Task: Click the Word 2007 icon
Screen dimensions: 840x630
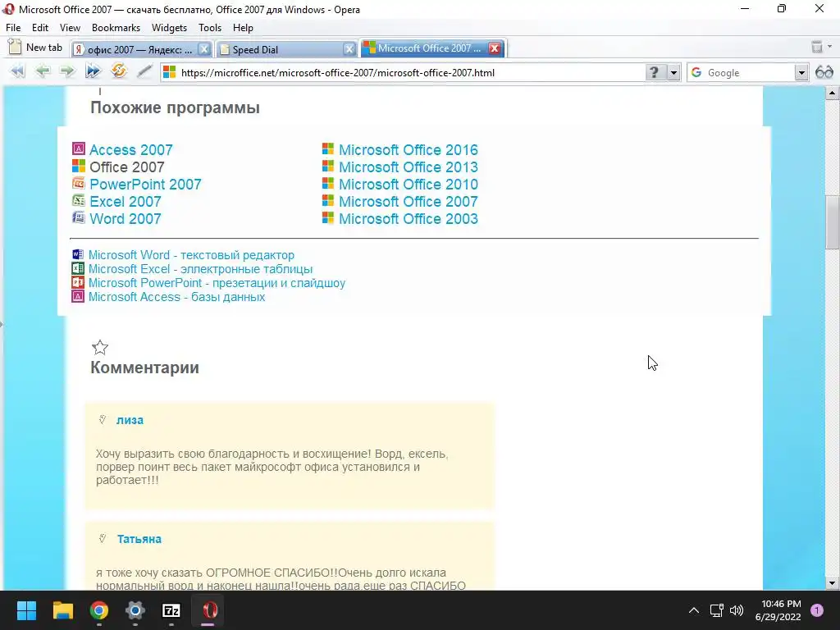Action: (x=79, y=217)
